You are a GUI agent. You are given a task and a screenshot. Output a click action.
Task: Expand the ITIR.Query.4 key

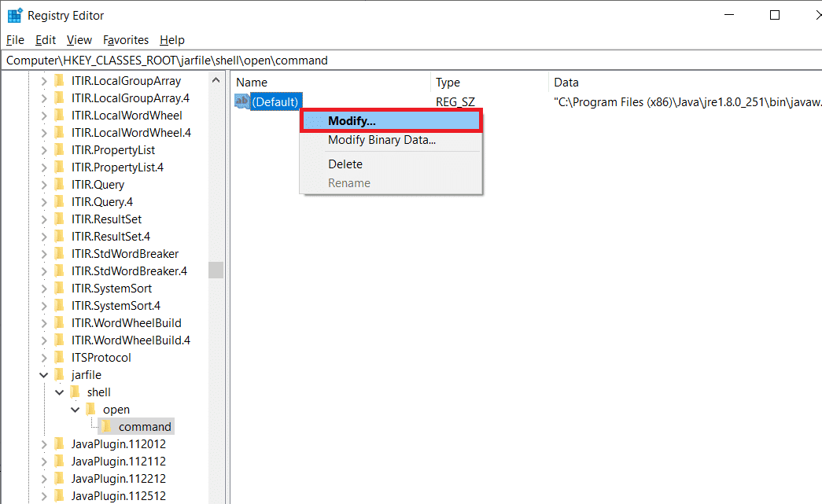[x=44, y=202]
